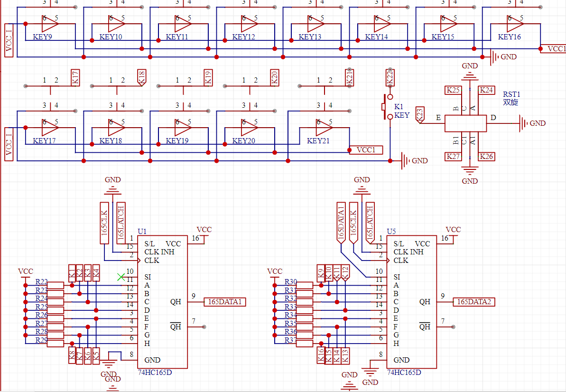Select the K18 net port
Screen dimensions: 566x392
pos(141,78)
